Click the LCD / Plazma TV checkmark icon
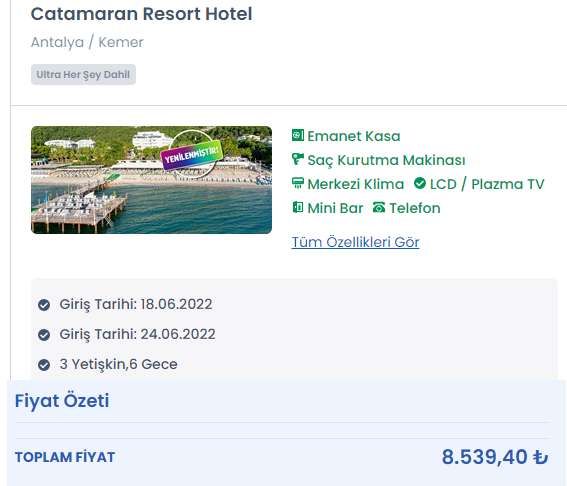The image size is (567, 486). click(420, 183)
